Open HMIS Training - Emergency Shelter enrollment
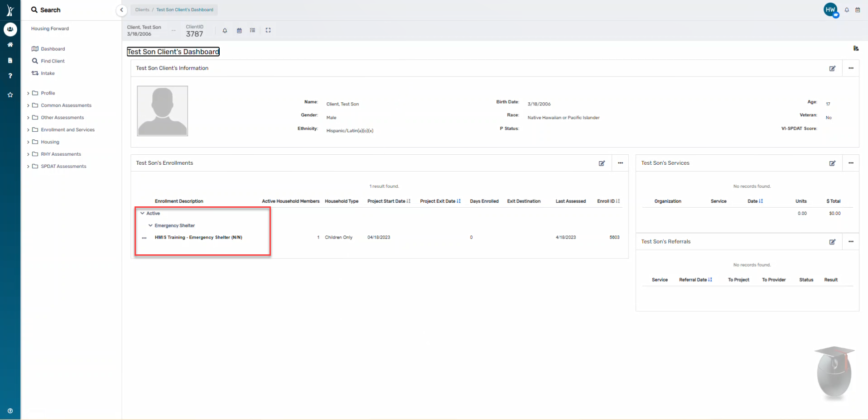868x420 pixels. [198, 238]
